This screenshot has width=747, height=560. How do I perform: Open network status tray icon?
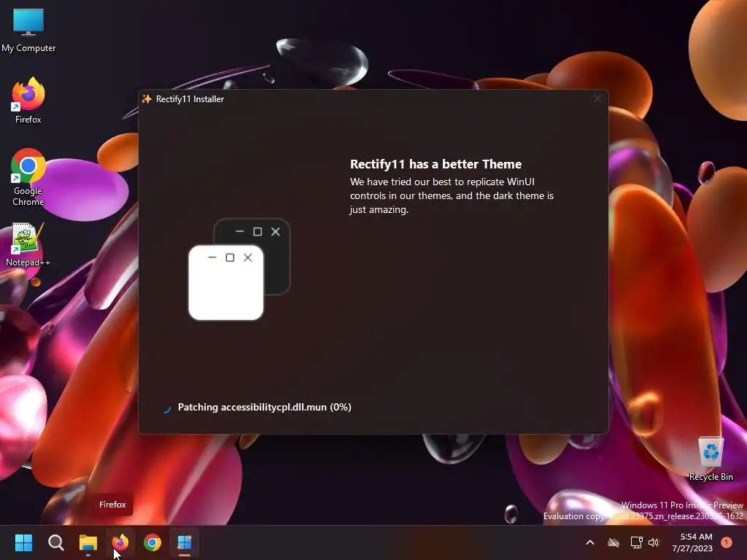click(636, 542)
